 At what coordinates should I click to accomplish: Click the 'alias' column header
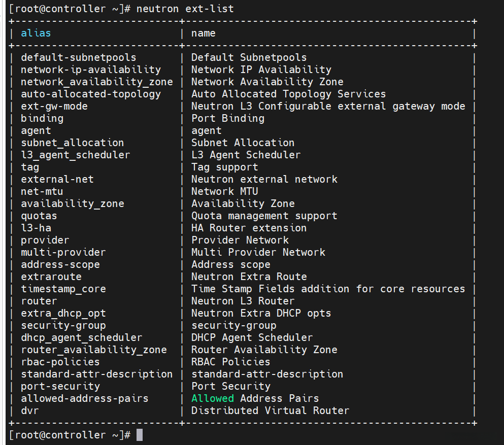pos(36,33)
